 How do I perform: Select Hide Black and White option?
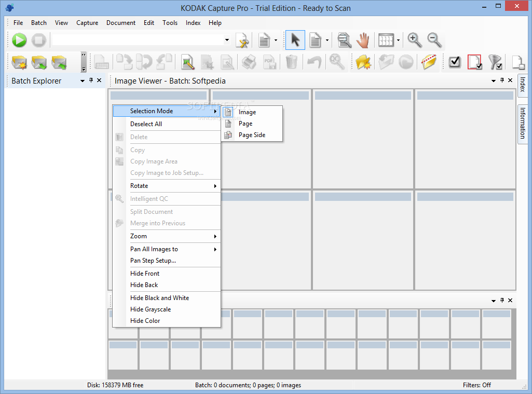pos(167,298)
